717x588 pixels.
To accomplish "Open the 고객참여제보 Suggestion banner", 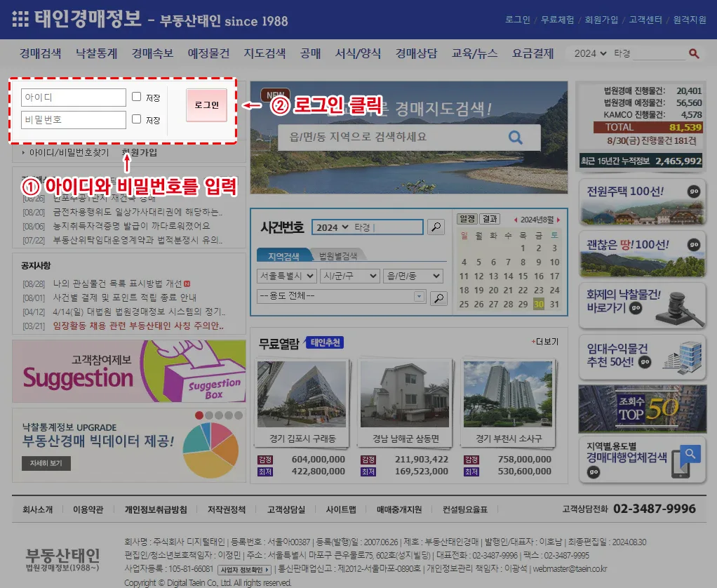I will [129, 371].
